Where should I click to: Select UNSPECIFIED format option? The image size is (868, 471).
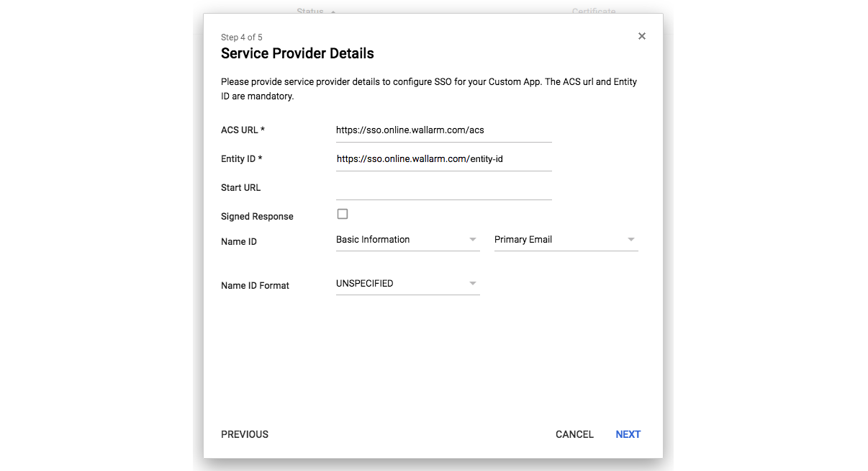(x=365, y=283)
